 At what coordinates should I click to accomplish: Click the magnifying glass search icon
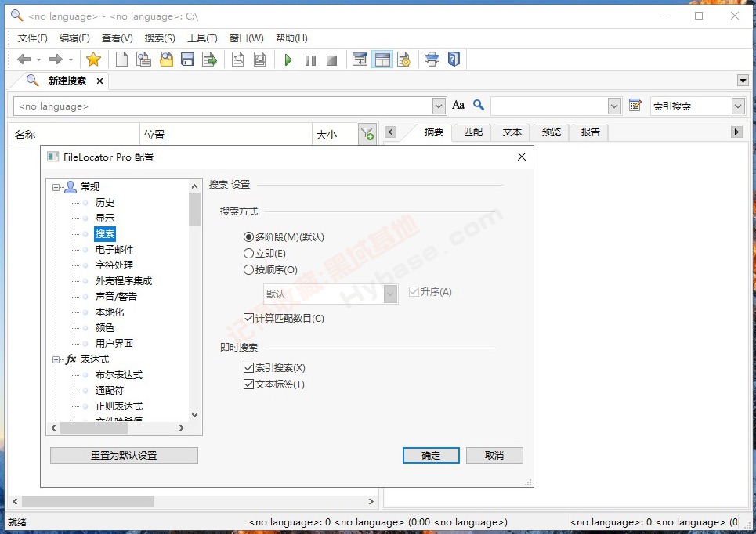[x=478, y=105]
